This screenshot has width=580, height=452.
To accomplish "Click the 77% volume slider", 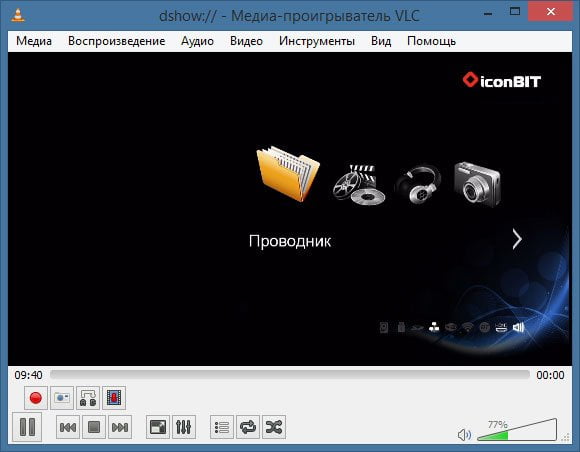I will (x=517, y=430).
